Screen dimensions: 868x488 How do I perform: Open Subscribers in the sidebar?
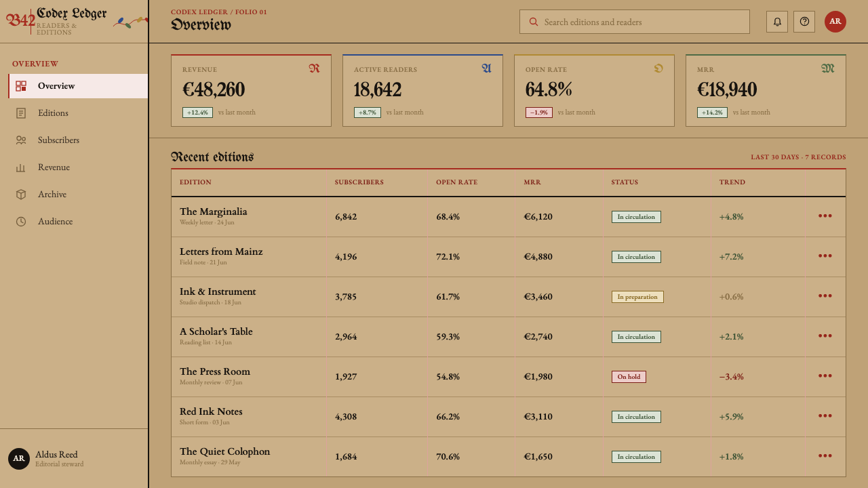point(78,140)
